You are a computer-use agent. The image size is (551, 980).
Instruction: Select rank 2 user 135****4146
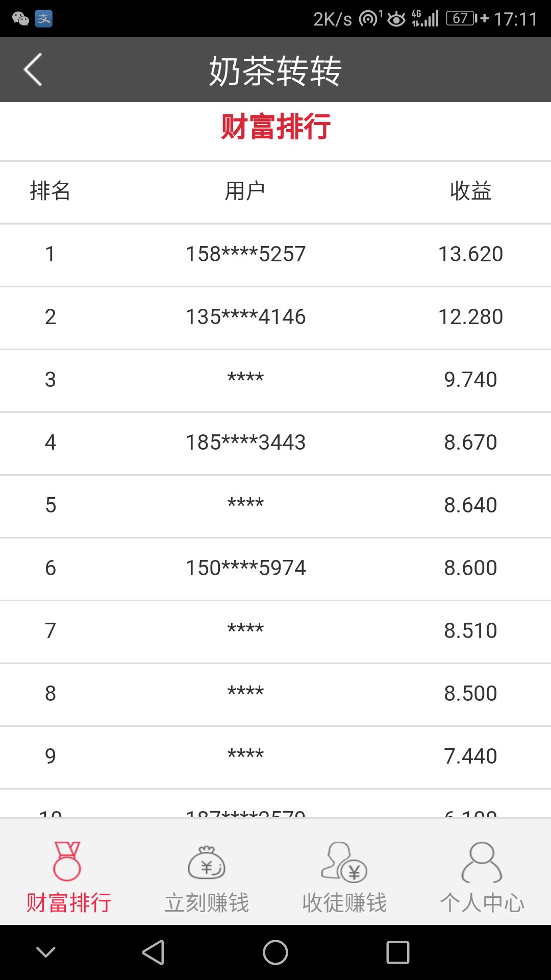(x=245, y=317)
